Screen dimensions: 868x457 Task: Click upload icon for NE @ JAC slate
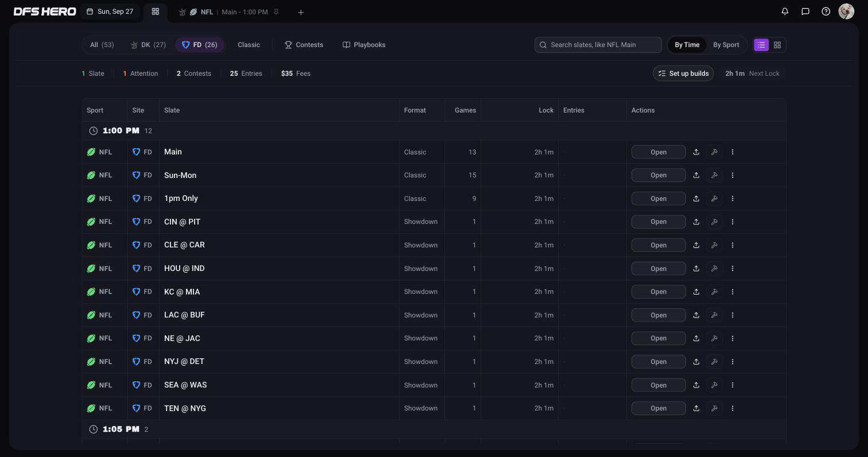point(696,338)
